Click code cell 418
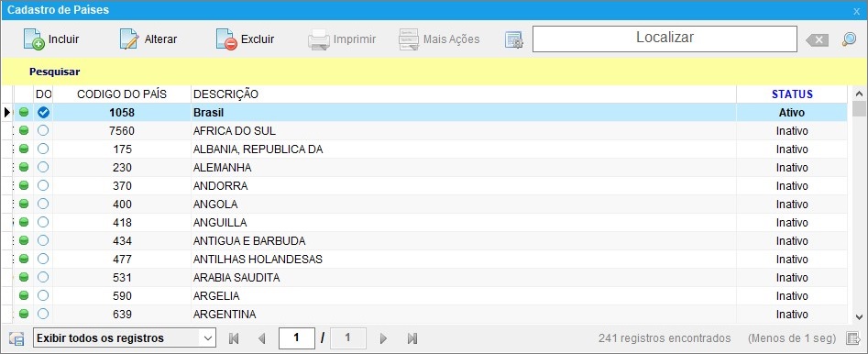Image resolution: width=868 pixels, height=354 pixels. pos(122,222)
